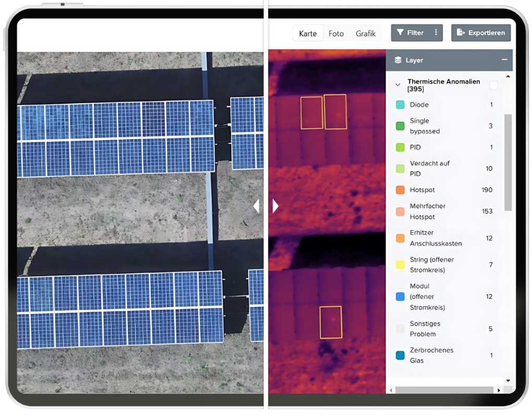Click the Exportieren export icon
The width and height of the screenshot is (532, 416).
pyautogui.click(x=461, y=33)
